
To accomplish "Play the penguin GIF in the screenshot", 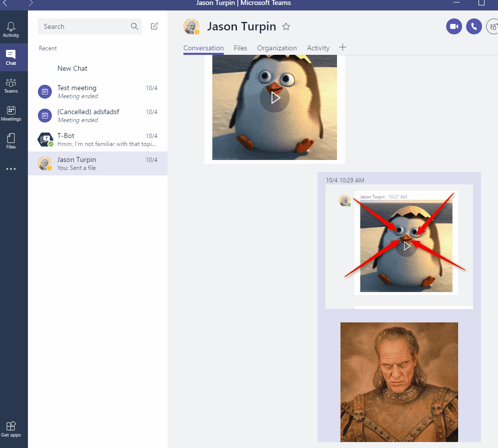I will 407,246.
